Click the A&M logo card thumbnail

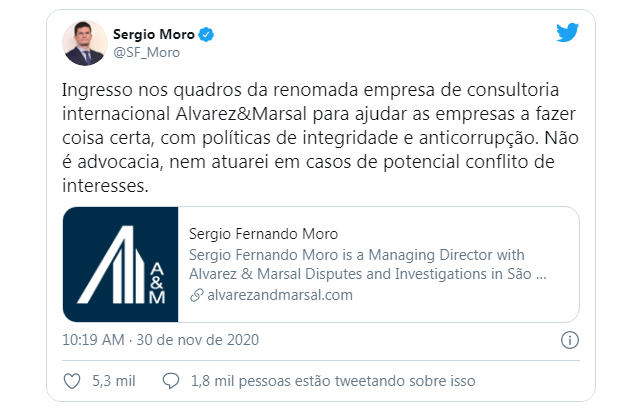120,264
